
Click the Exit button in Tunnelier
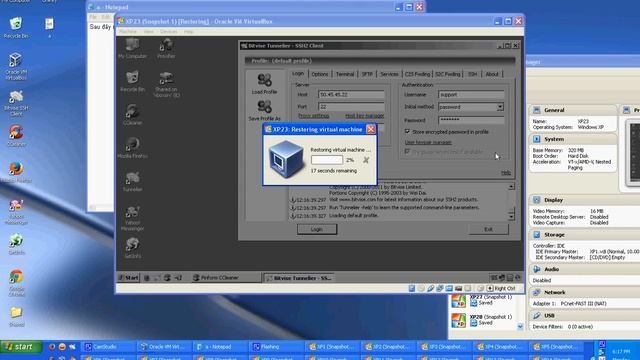(x=488, y=229)
